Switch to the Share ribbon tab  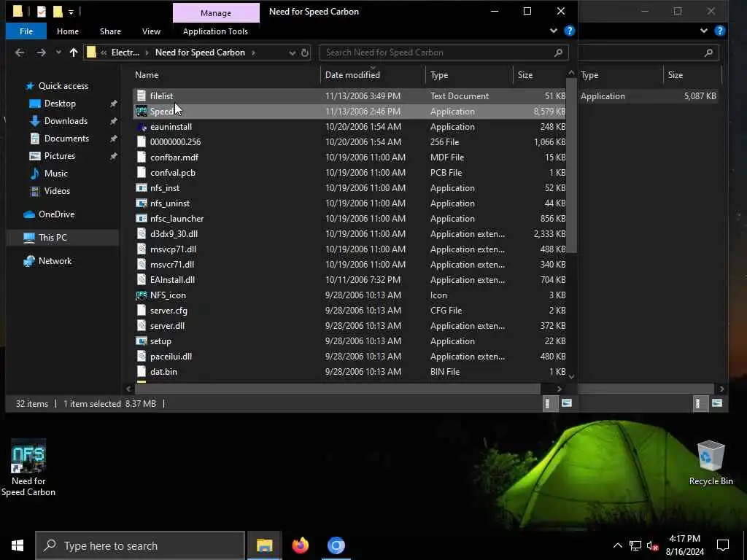pos(110,31)
